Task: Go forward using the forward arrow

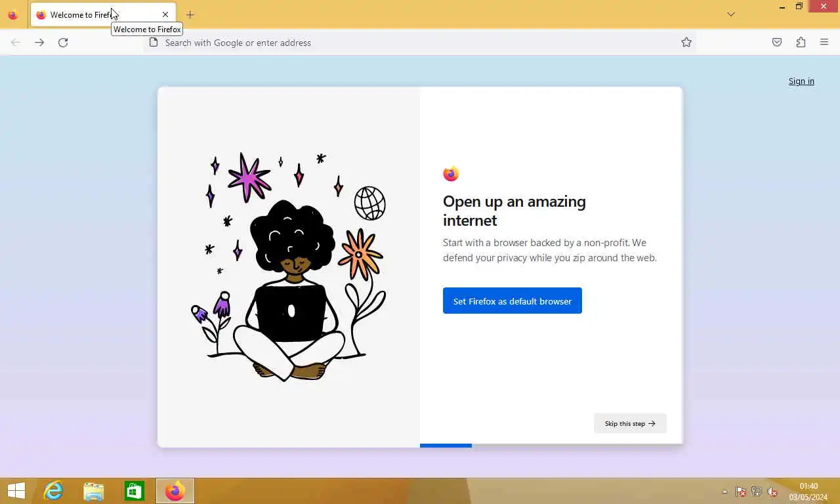Action: point(39,43)
